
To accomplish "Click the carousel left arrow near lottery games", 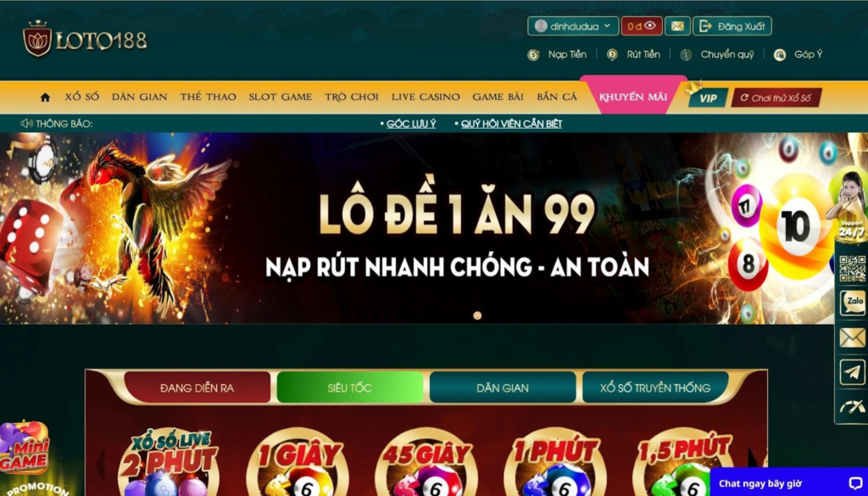I will click(101, 464).
